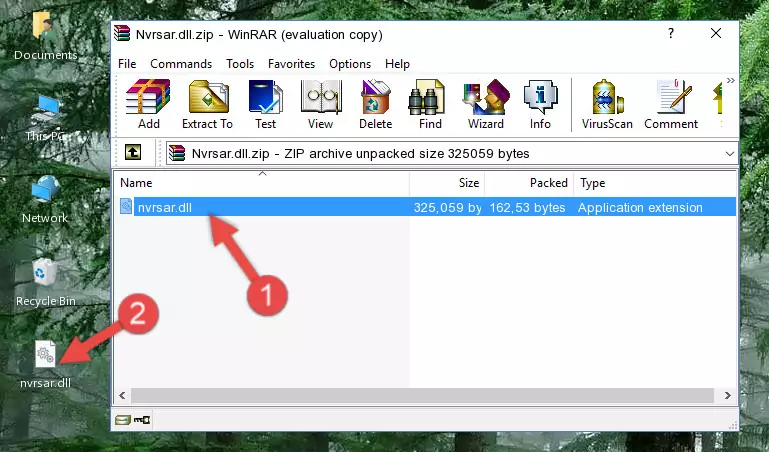Expand more toolbar buttons chevron
Viewport: 769px width, 452px height.
tap(731, 81)
